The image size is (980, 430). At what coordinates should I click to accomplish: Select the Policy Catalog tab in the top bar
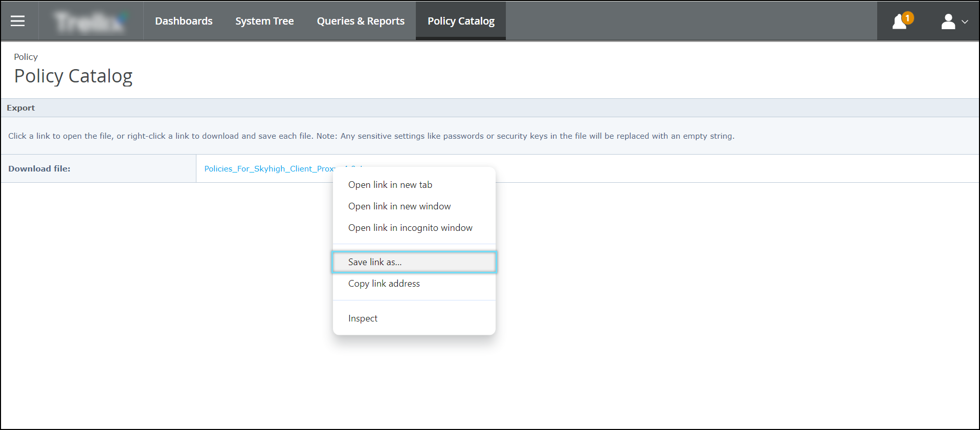(461, 21)
